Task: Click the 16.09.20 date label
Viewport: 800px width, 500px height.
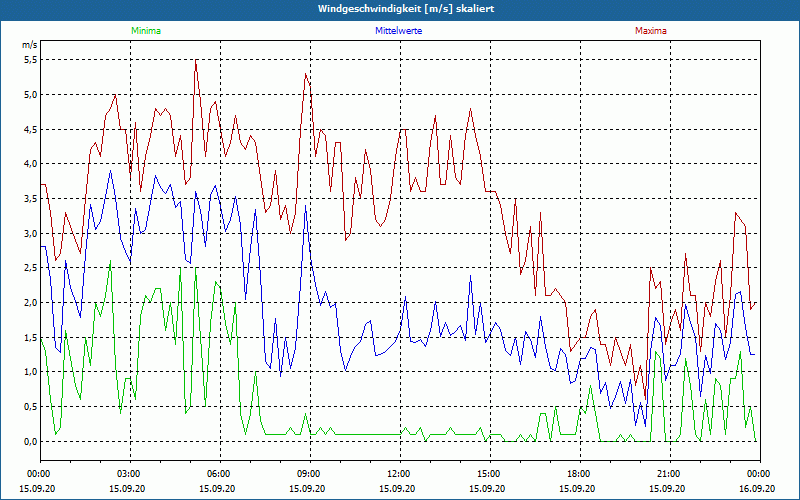Action: coord(757,488)
